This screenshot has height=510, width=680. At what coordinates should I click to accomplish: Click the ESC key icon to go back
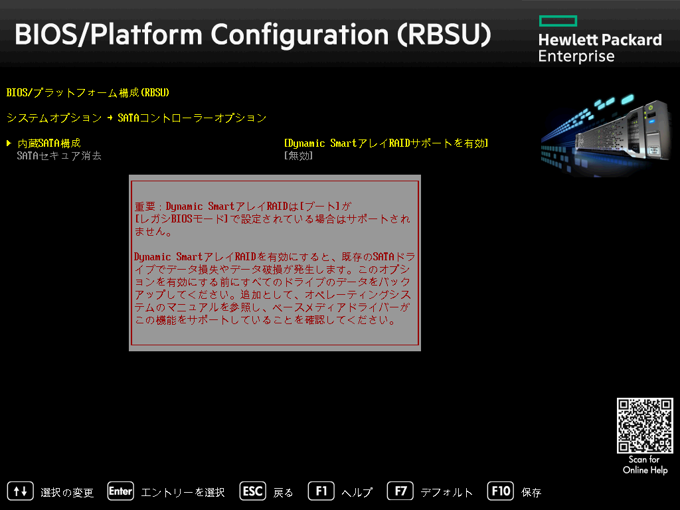click(253, 491)
